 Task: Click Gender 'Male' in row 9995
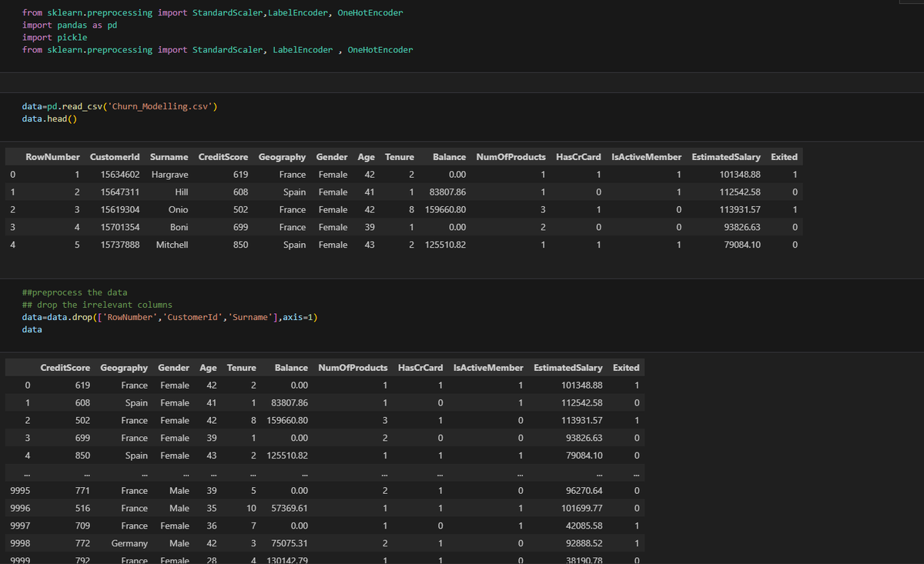[179, 491]
